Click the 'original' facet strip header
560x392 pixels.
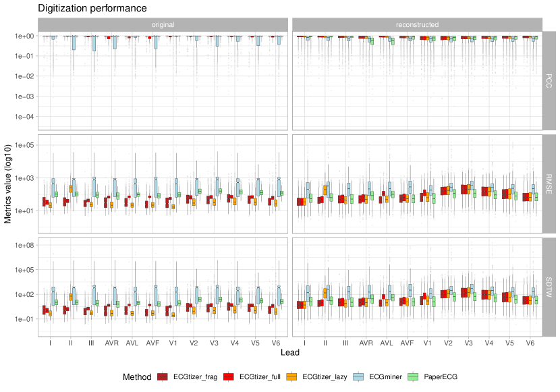click(x=163, y=25)
